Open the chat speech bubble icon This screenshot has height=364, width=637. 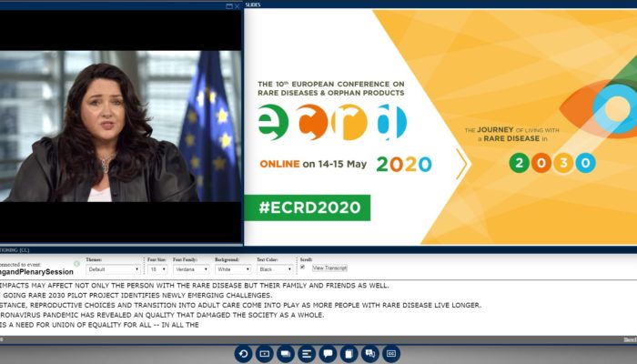[x=328, y=354]
